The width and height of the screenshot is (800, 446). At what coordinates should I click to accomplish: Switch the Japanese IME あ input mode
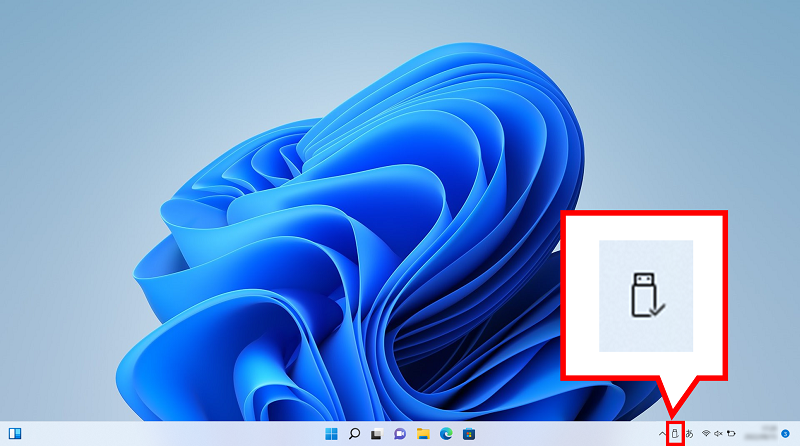(x=689, y=434)
